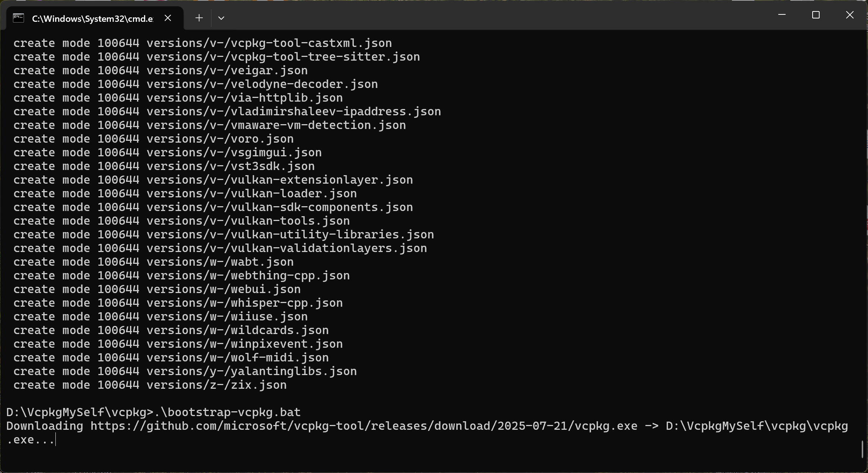
Task: Click the via-httplib.json line
Action: click(x=178, y=98)
